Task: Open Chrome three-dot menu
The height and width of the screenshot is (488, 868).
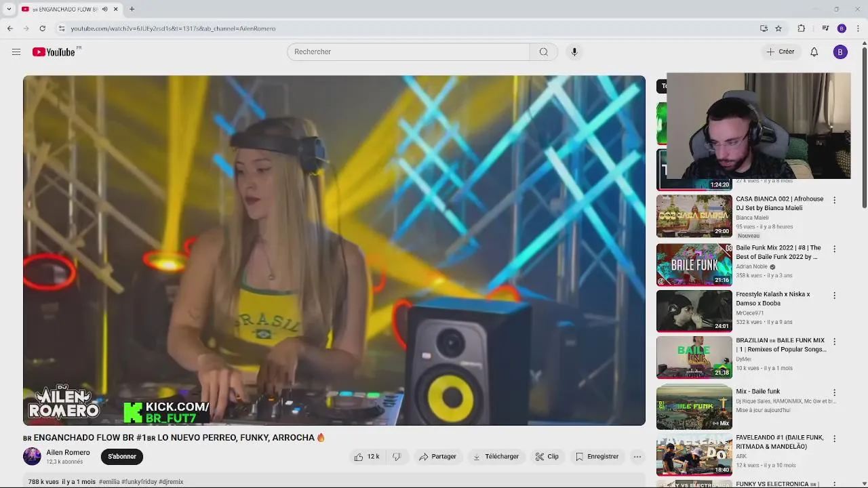Action: (858, 28)
